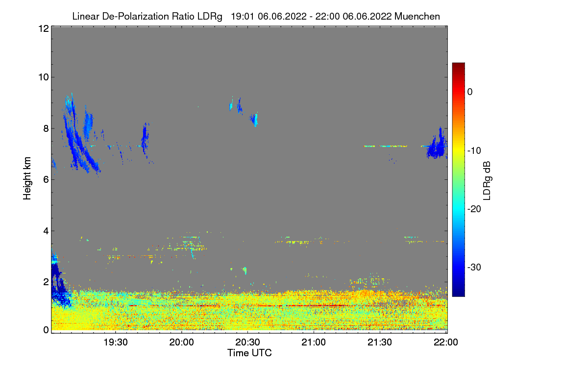This screenshot has width=588, height=392.
Task: Click the plot title 'Linear De-Polarization Ratio LDRg'
Action: point(147,17)
